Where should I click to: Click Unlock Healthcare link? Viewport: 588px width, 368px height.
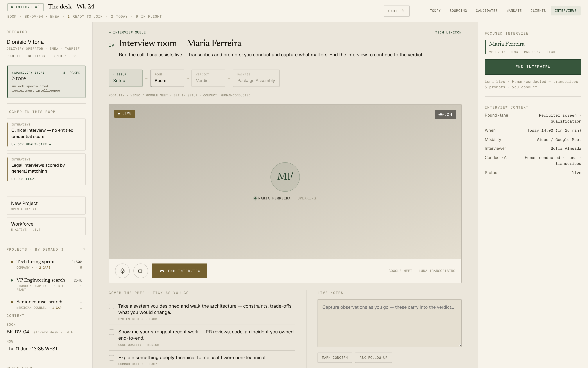coord(31,144)
